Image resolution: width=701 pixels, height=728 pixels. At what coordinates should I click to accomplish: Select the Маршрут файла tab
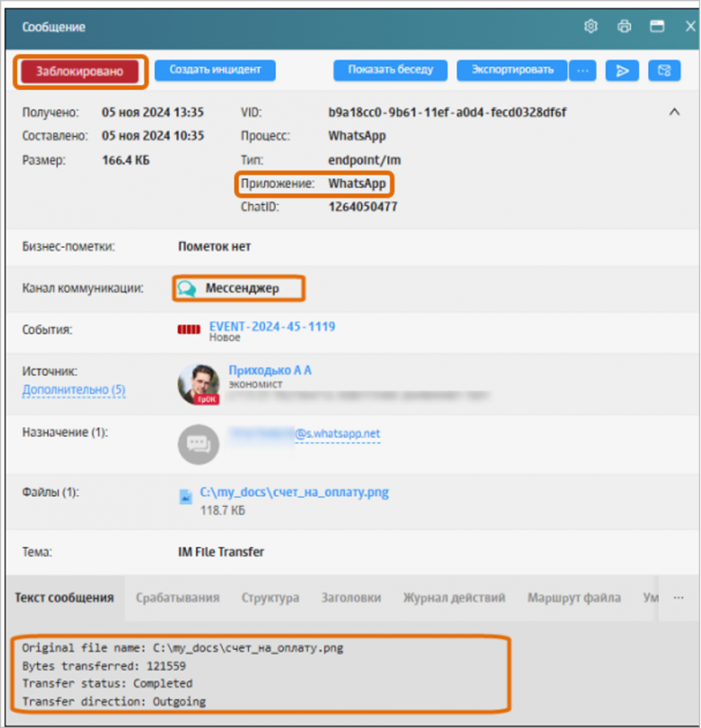pyautogui.click(x=573, y=598)
